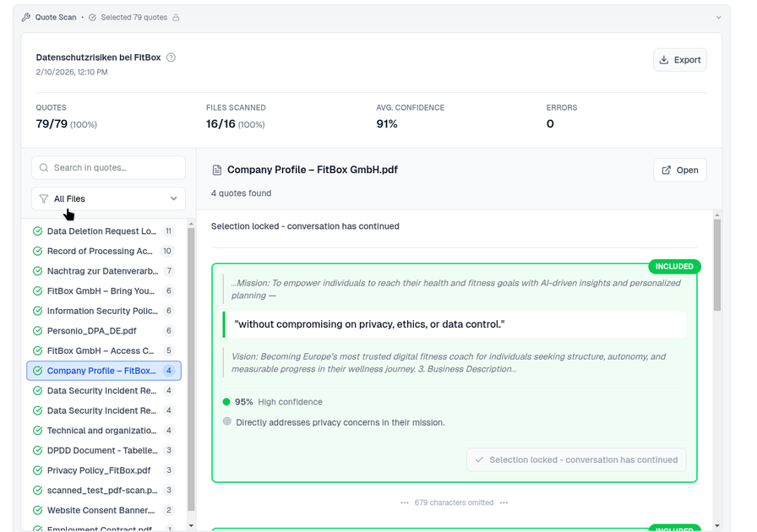
Task: Click the Export button
Action: (679, 60)
